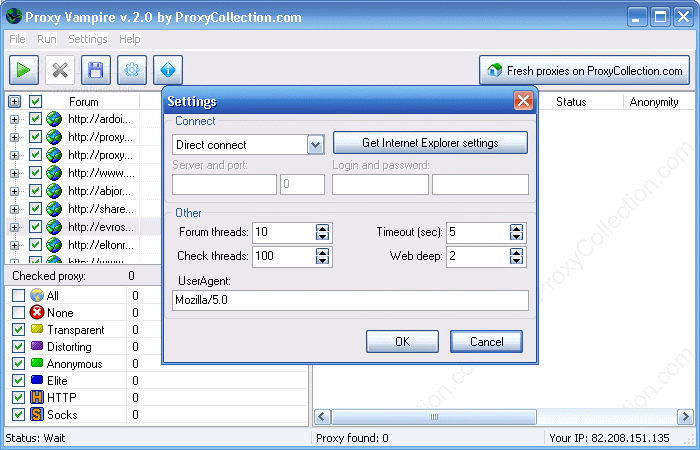This screenshot has height=450, width=700.
Task: Click the Status column header
Action: point(571,102)
